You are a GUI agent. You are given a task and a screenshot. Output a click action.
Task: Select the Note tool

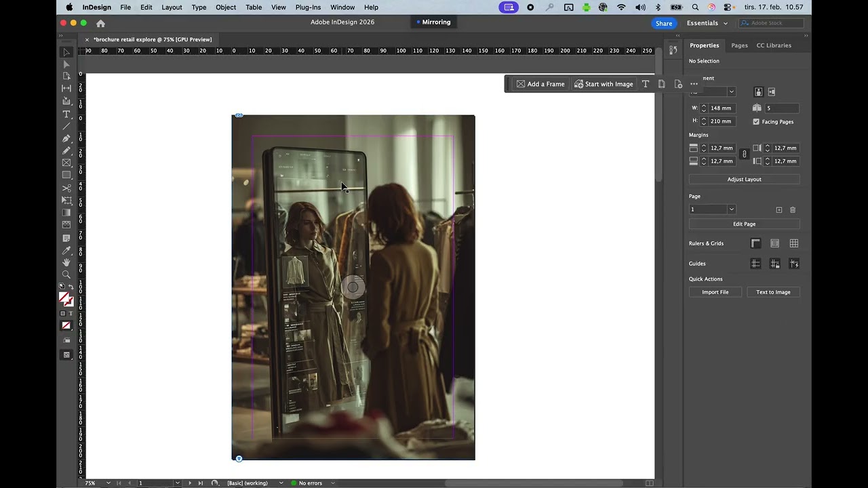tap(66, 239)
